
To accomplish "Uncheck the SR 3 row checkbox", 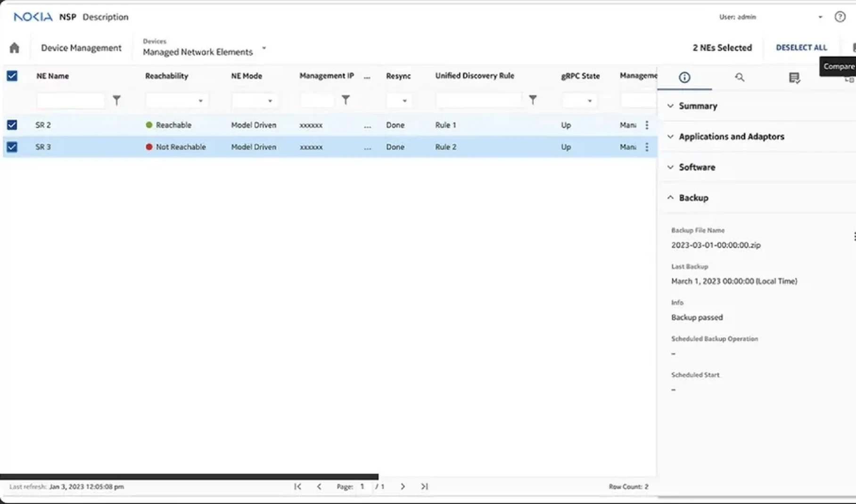I will pos(12,147).
